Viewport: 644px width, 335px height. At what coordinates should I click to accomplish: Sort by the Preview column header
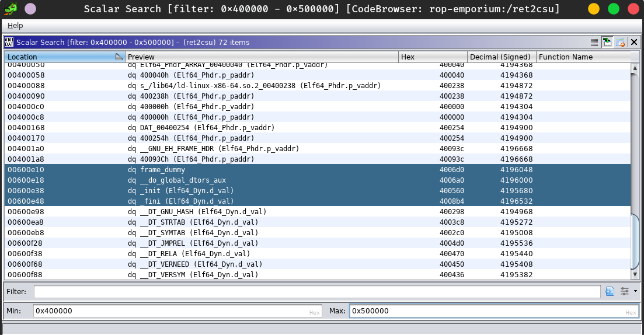click(262, 57)
